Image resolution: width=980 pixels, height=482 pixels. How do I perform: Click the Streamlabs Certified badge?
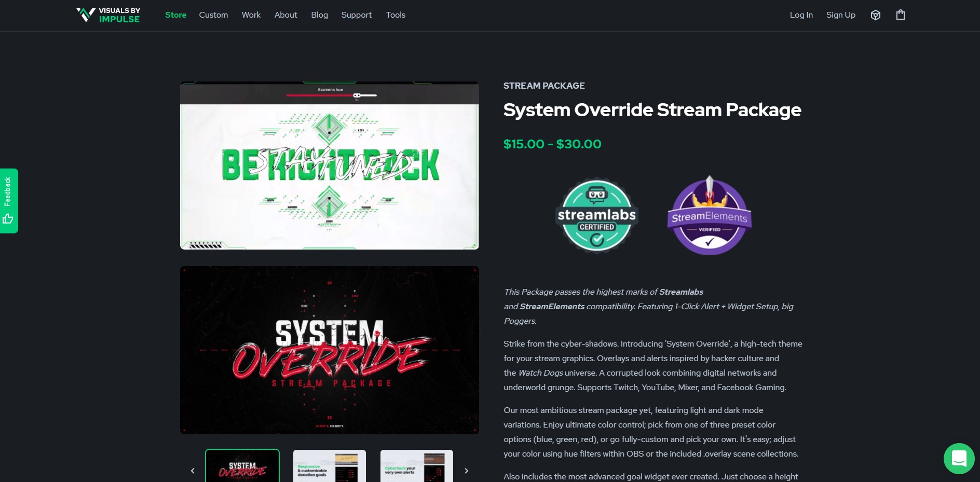[x=597, y=215]
